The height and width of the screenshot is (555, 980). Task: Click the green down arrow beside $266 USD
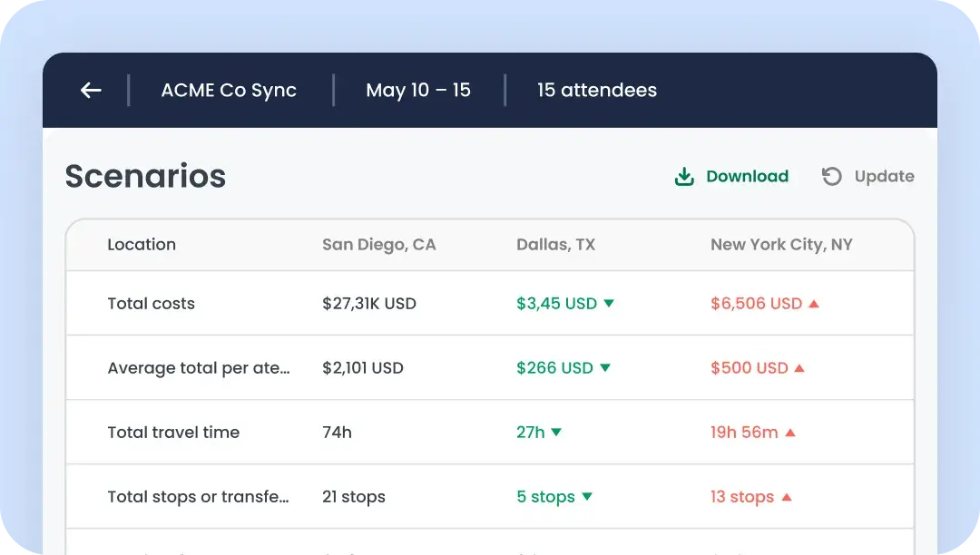[605, 367]
